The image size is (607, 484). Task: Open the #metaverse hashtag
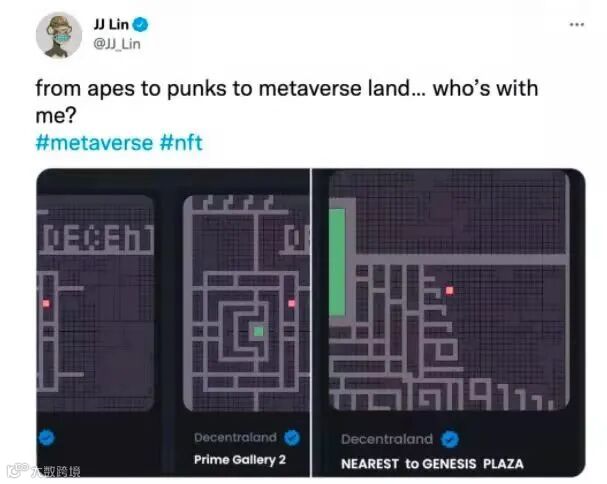point(94,143)
